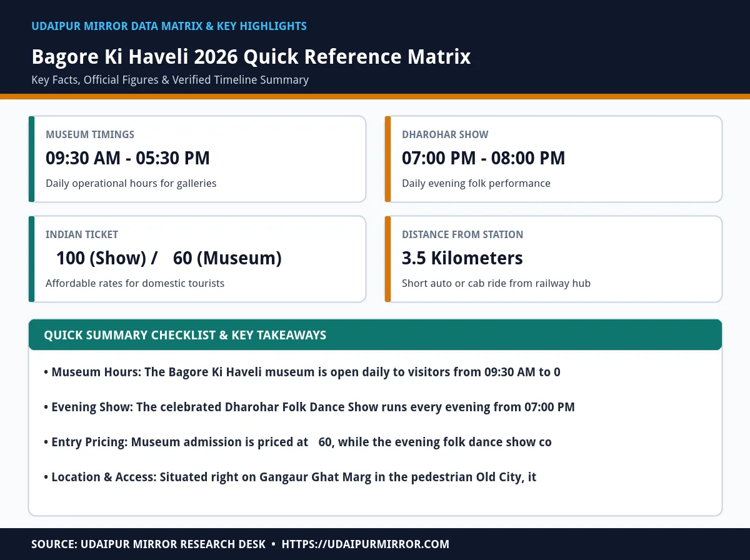
Task: Click the 'DHAROHAR SHOW' card label
Action: tap(445, 134)
